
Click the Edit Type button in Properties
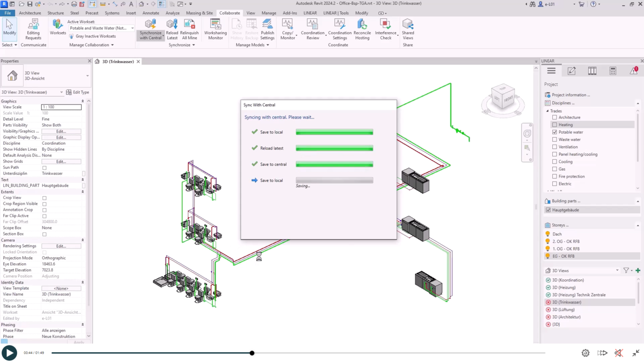[77, 92]
